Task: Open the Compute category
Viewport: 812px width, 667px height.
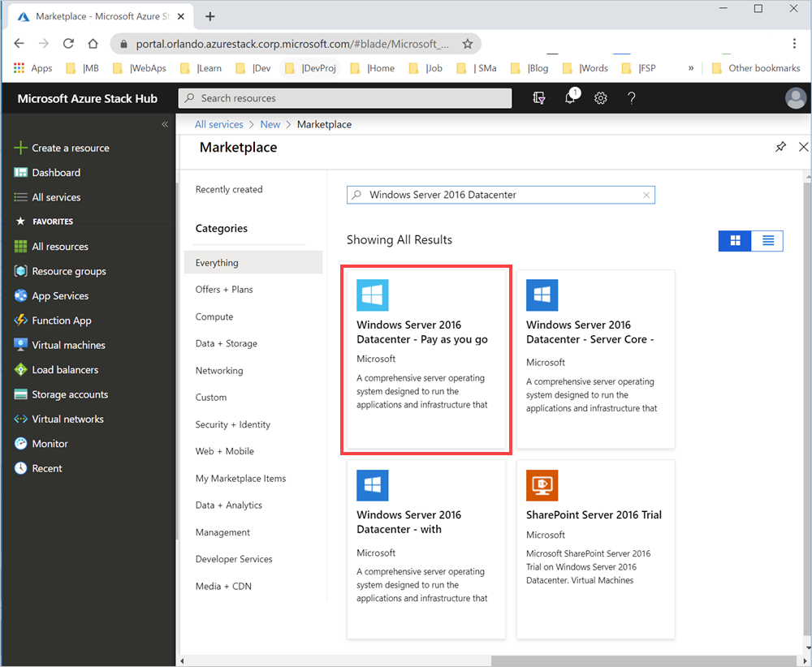Action: pos(212,316)
